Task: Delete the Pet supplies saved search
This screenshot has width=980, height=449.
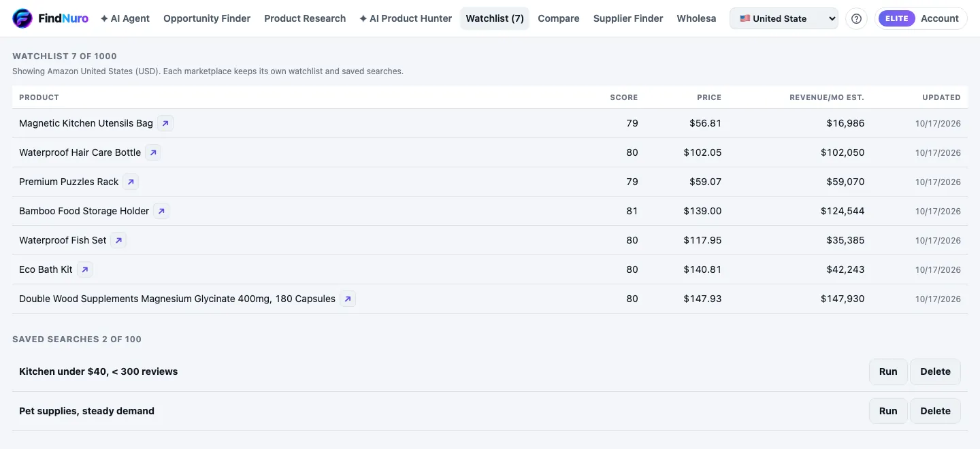Action: pyautogui.click(x=935, y=411)
